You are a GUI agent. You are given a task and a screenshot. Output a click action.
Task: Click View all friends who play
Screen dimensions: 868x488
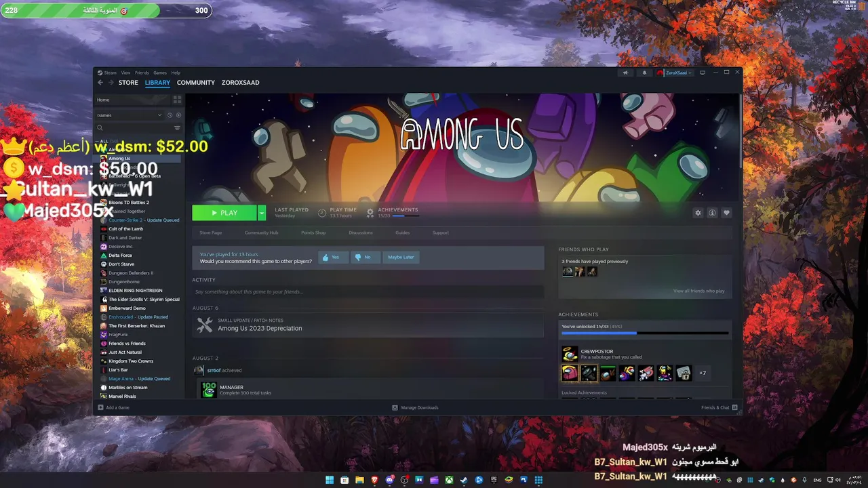tap(699, 291)
